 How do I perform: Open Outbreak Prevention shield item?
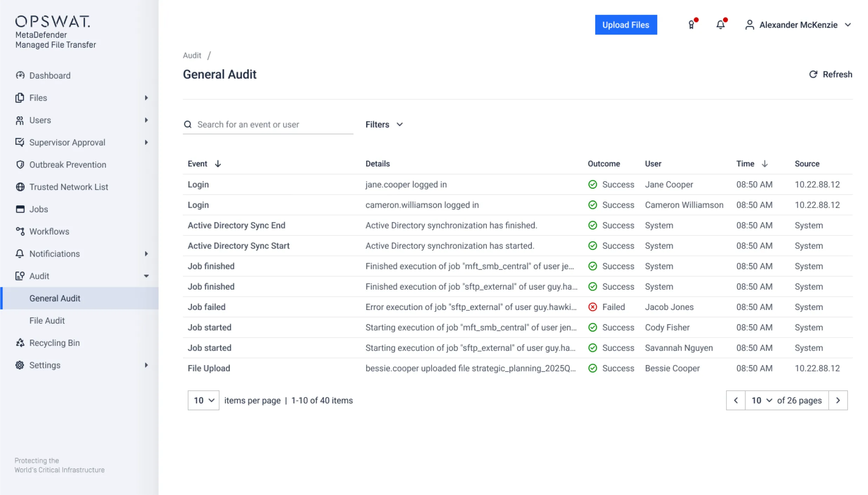(x=67, y=165)
